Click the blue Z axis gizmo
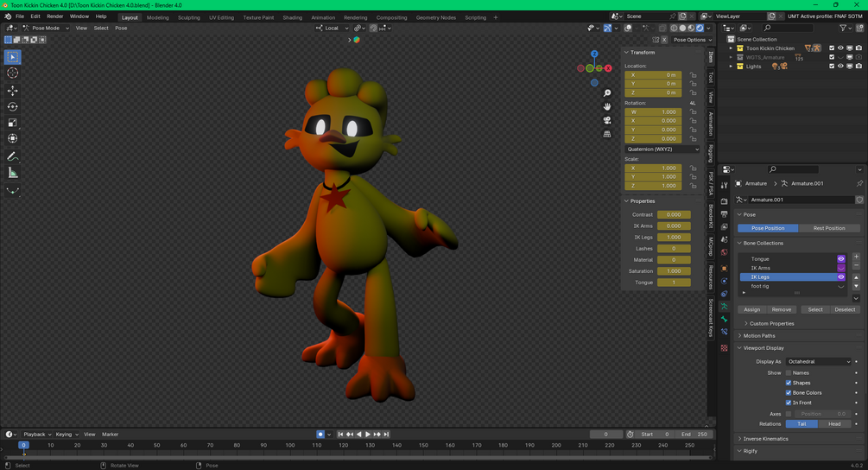Screen dimensions: 868x470 coord(594,54)
